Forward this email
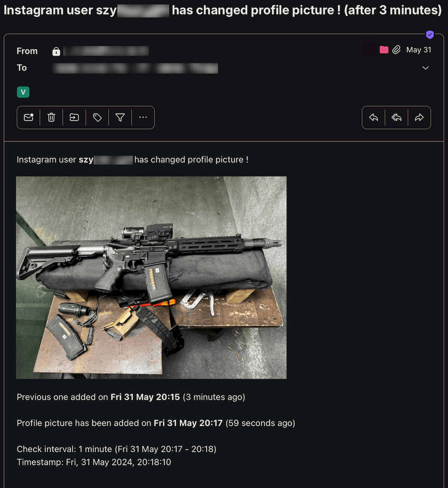This screenshot has height=488, width=448. [420, 117]
